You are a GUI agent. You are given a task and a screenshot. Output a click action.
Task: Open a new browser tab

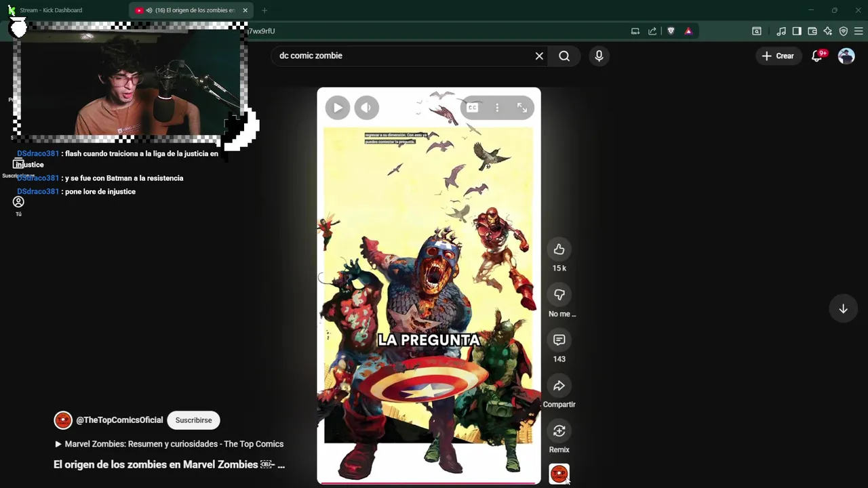click(x=264, y=10)
